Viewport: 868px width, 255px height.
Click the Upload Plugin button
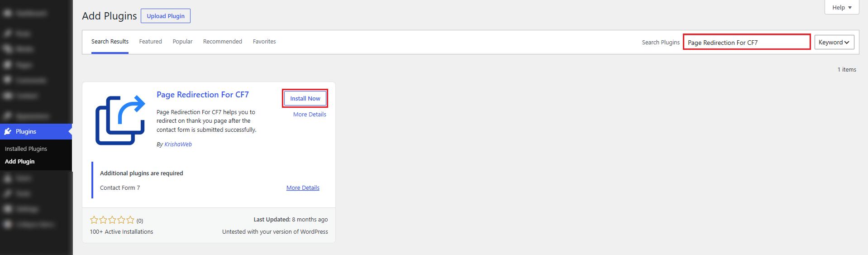(x=166, y=16)
